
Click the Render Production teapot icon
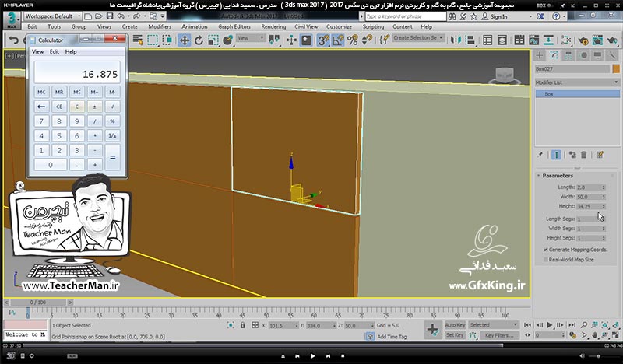(x=612, y=40)
